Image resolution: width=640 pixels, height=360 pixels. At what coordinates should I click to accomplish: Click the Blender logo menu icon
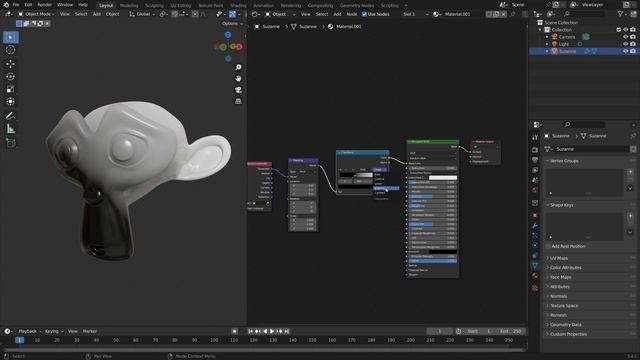[6, 5]
